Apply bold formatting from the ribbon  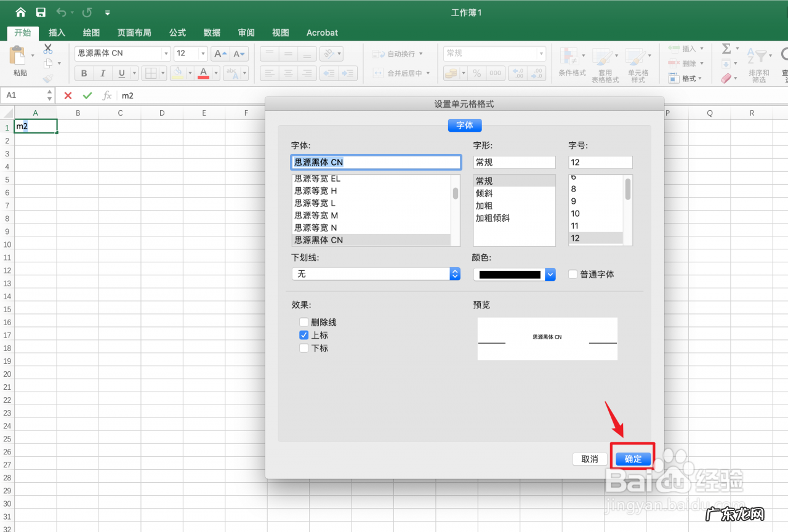tap(83, 73)
